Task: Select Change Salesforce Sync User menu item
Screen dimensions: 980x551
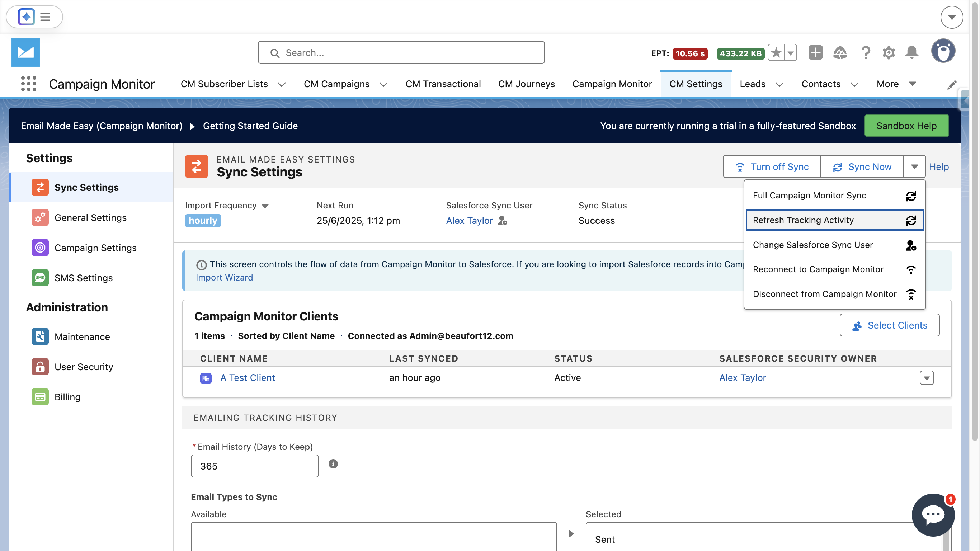Action: [x=834, y=245]
